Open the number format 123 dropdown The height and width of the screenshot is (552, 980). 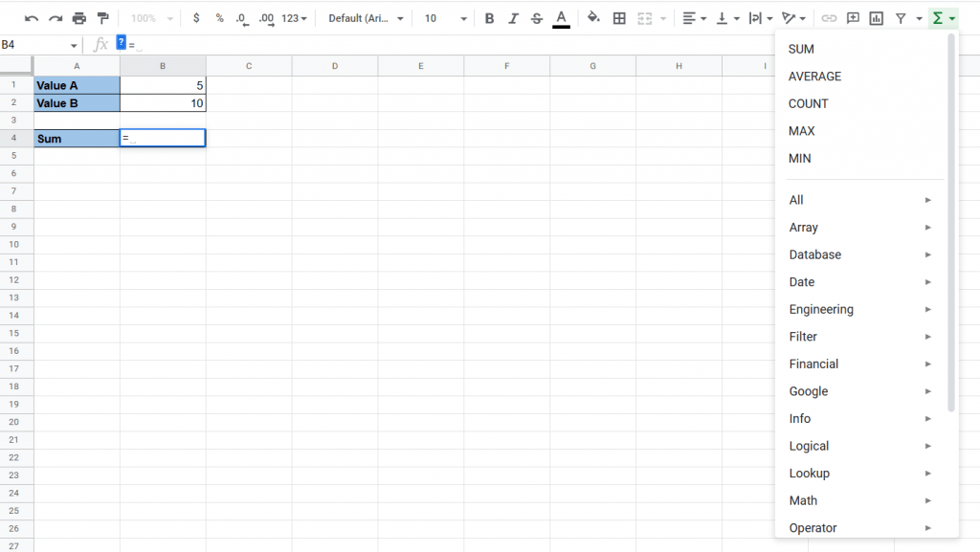click(x=293, y=17)
